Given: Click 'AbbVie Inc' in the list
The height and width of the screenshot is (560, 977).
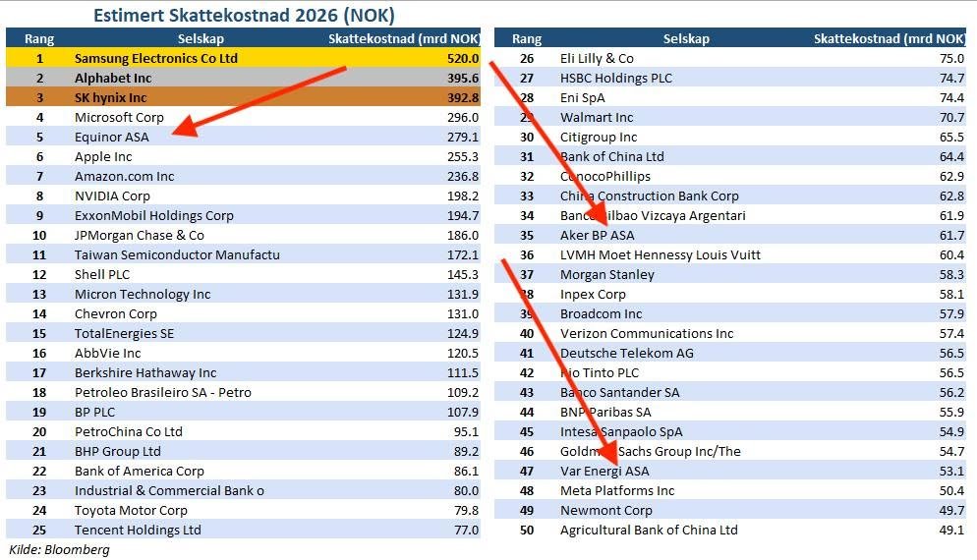Looking at the screenshot, I should (107, 353).
